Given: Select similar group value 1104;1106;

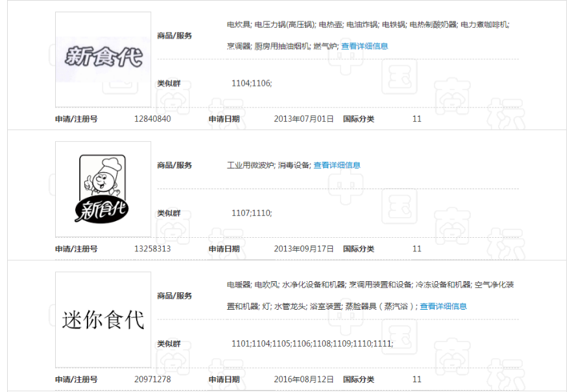Looking at the screenshot, I should coord(252,83).
